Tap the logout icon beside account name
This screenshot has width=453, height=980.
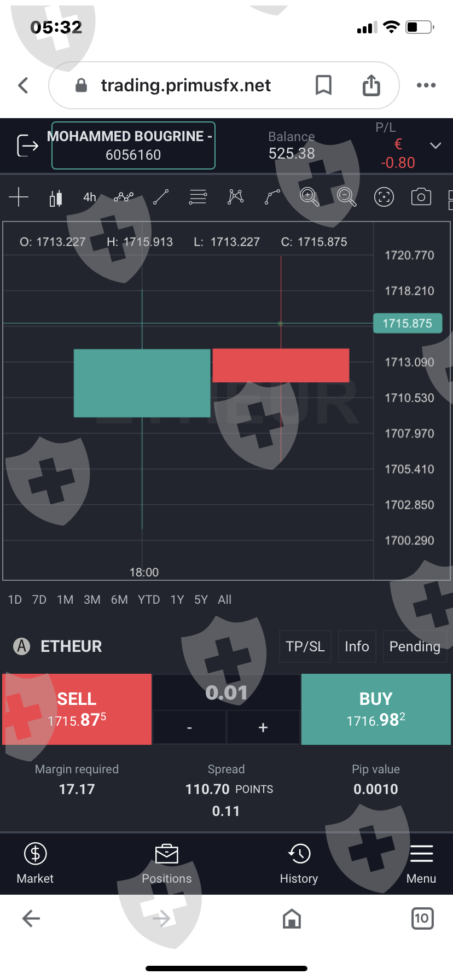point(27,145)
